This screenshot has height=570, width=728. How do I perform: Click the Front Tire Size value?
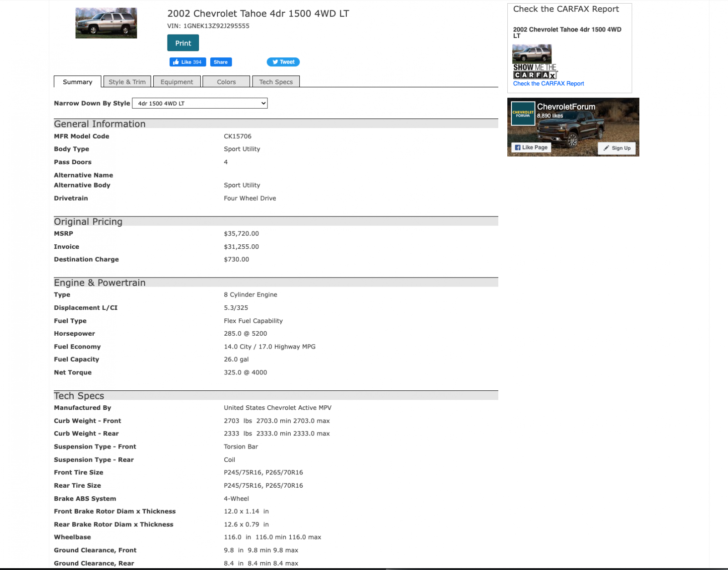[263, 472]
